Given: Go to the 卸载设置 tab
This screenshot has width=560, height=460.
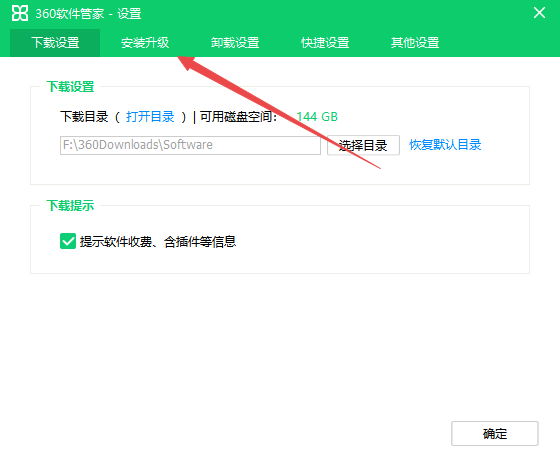Looking at the screenshot, I should (x=235, y=43).
